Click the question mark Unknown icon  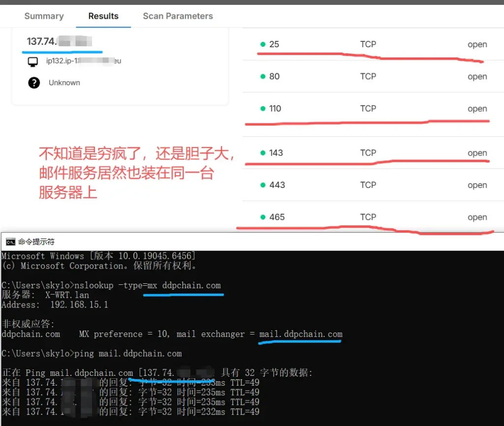click(x=34, y=83)
